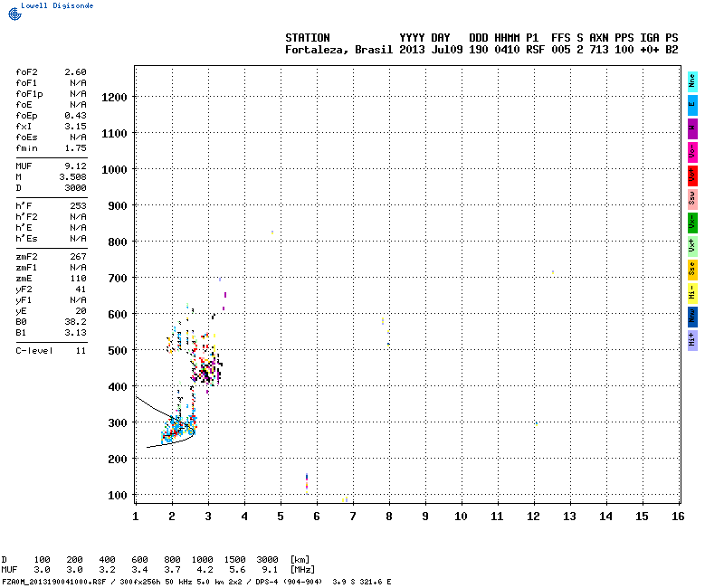Select the lavender Hi+ legend swatch
This screenshot has width=724, height=588.
692,341
